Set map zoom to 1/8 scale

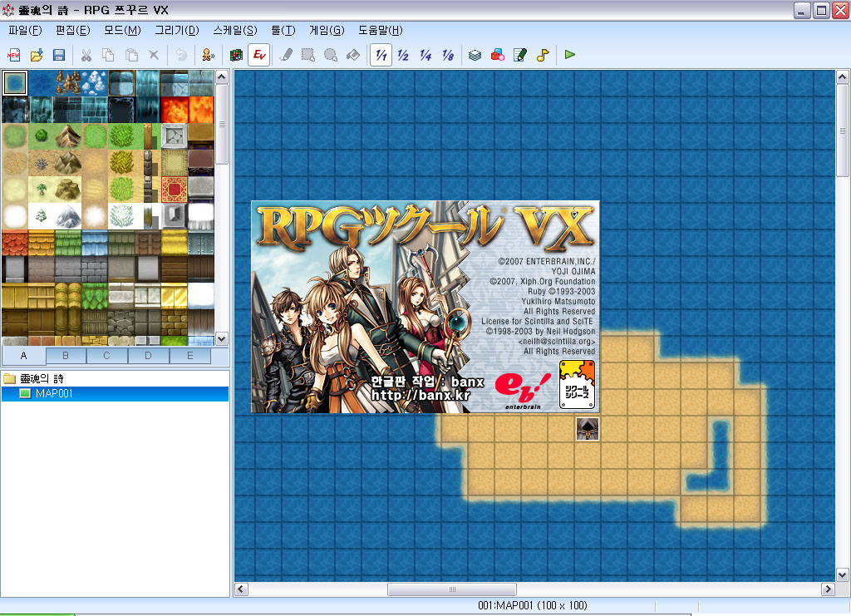pyautogui.click(x=448, y=55)
